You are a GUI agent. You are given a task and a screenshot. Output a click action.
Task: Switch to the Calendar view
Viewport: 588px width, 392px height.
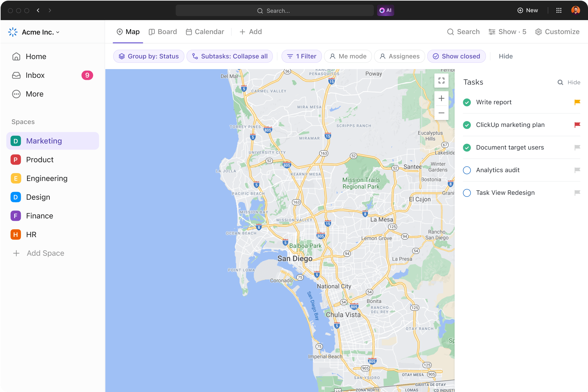[x=205, y=31]
